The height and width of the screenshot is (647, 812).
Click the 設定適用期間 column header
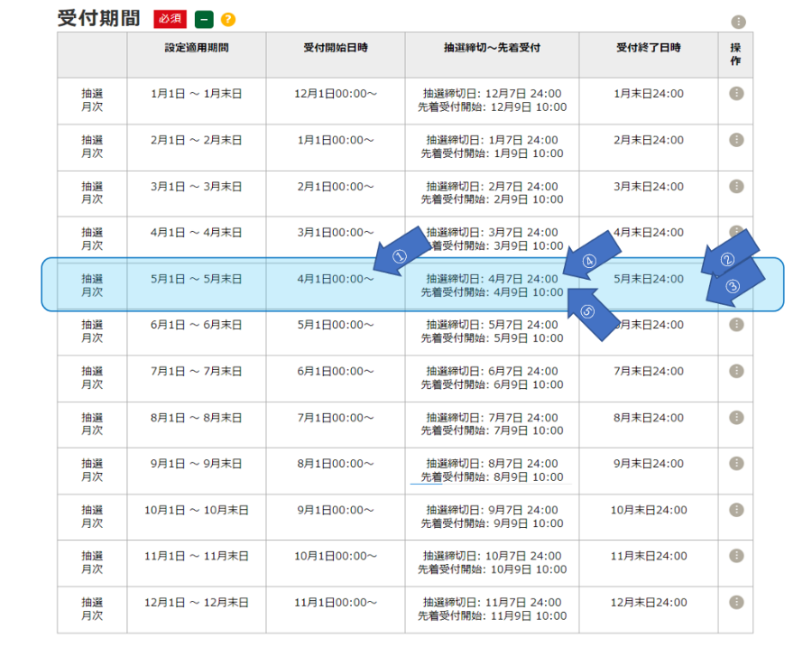click(x=196, y=48)
